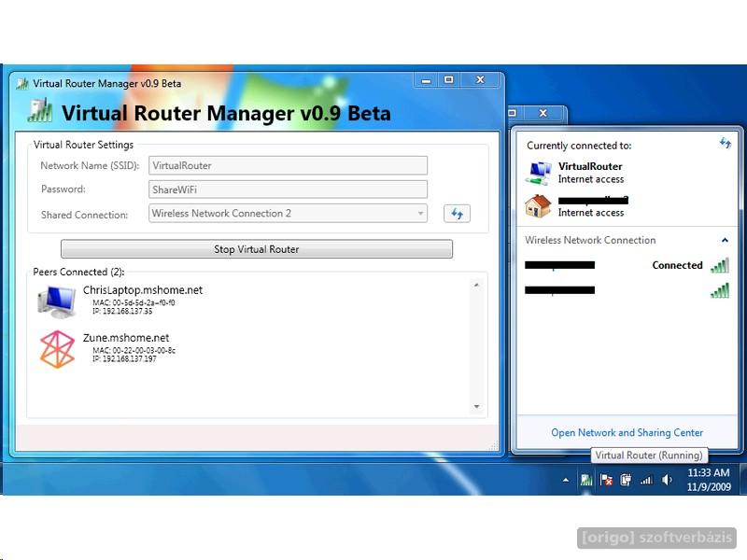Click Zune.mshome.net peer name
The height and width of the screenshot is (560, 747).
tap(126, 338)
